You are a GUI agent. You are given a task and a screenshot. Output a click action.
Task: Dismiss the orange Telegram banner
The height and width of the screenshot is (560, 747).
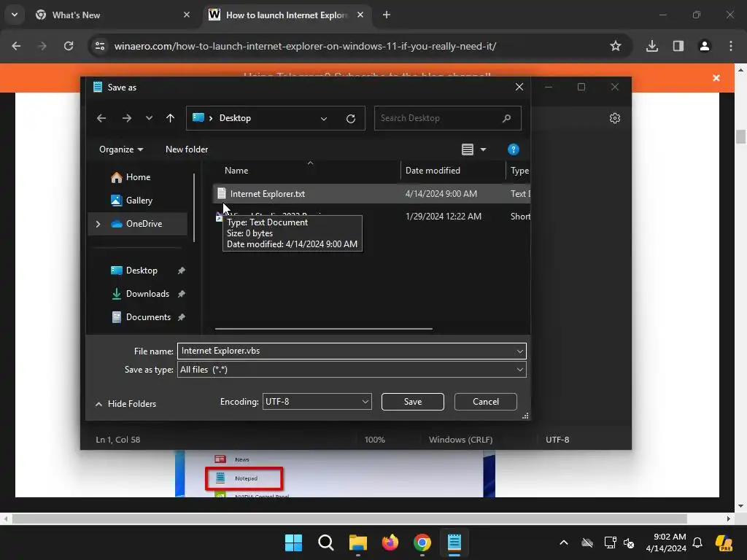pyautogui.click(x=716, y=77)
